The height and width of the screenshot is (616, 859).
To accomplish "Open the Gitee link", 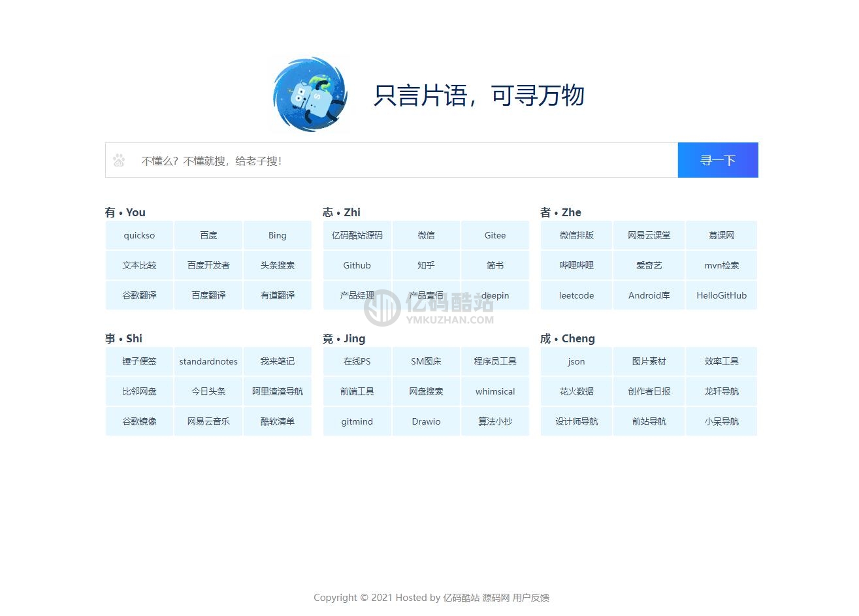I will (495, 235).
